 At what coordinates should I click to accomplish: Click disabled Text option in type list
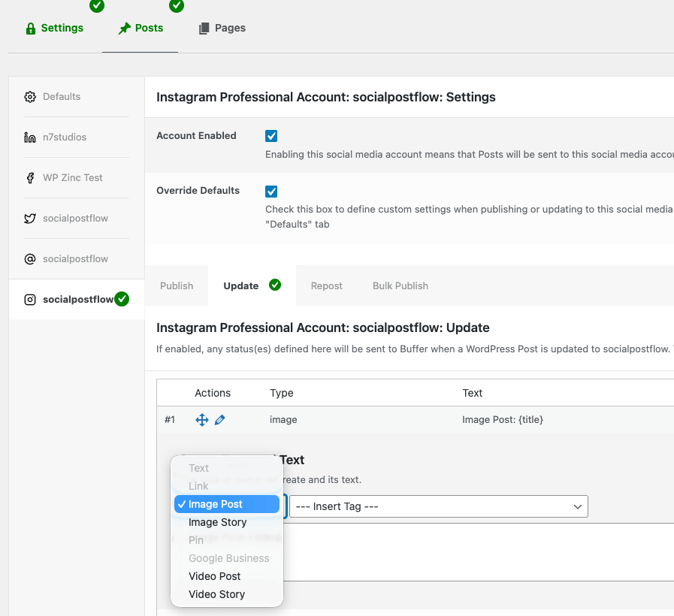227,468
